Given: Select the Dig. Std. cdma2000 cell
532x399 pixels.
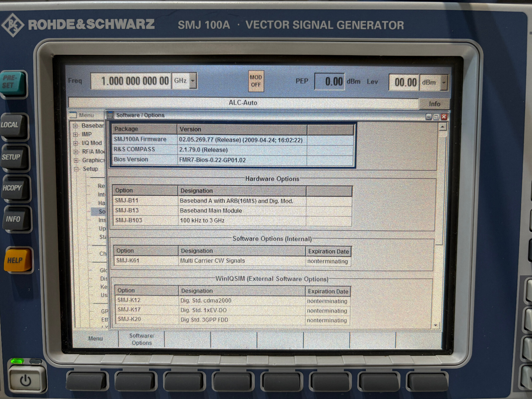Looking at the screenshot, I should tap(242, 301).
